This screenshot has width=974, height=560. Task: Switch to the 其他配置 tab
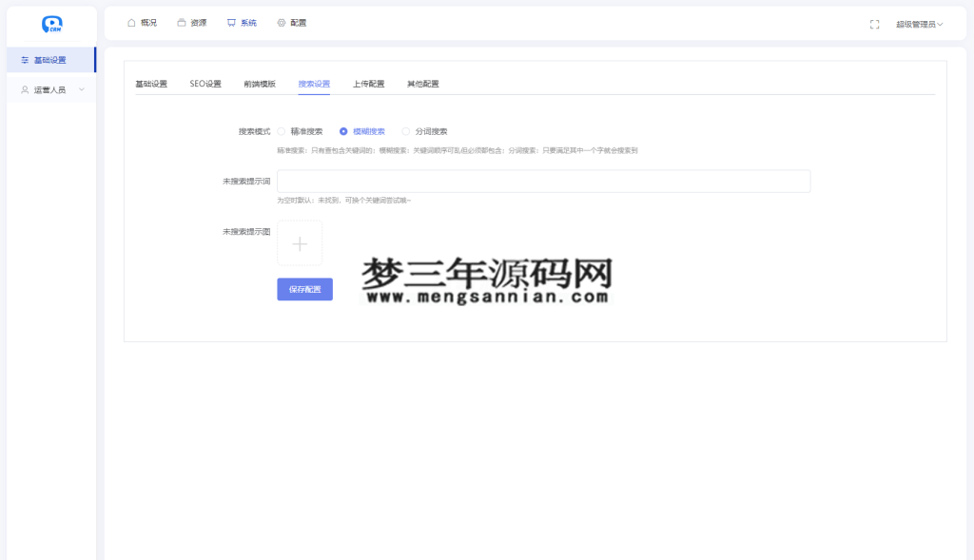[421, 84]
